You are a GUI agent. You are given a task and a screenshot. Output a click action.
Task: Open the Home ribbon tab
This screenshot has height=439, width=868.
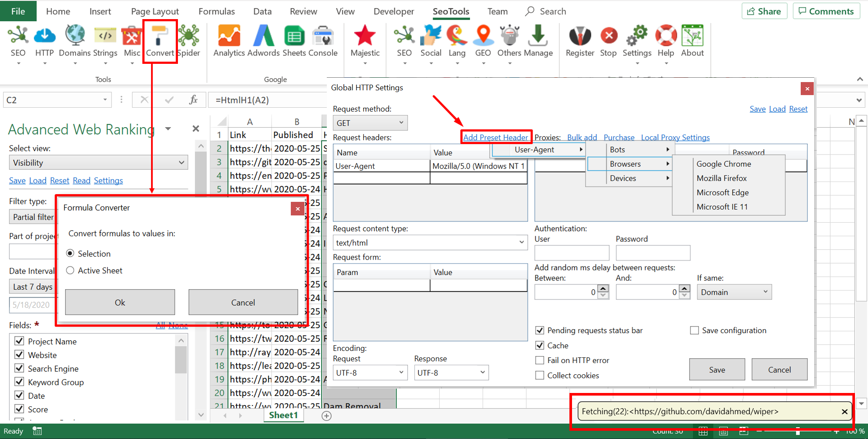[58, 11]
